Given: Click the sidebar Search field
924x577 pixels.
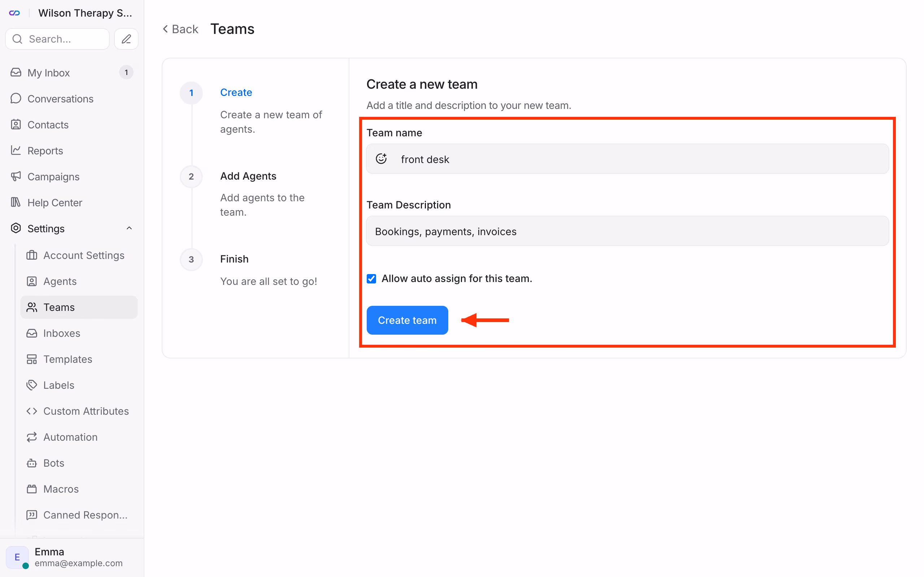Looking at the screenshot, I should click(x=58, y=39).
